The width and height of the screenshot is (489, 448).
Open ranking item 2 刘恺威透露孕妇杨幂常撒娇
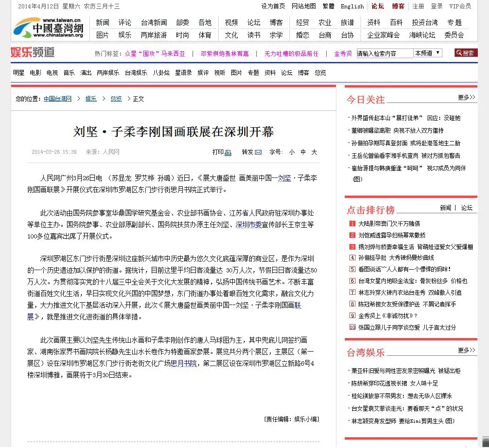(x=392, y=235)
